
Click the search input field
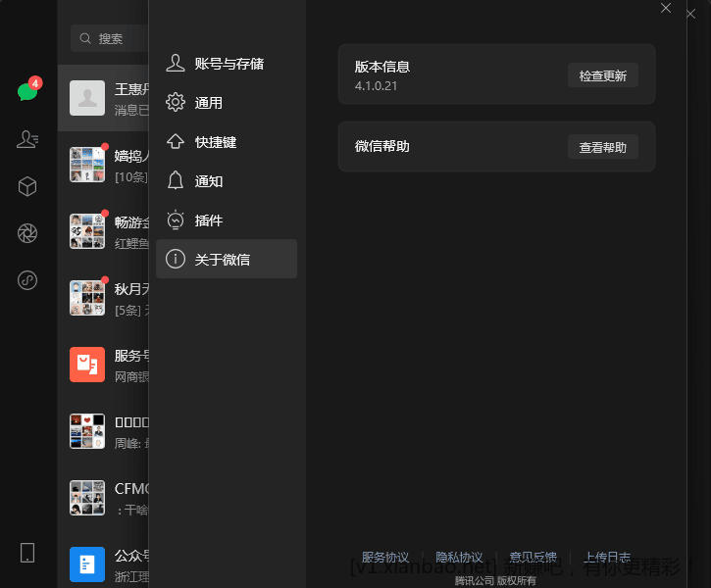pos(109,38)
